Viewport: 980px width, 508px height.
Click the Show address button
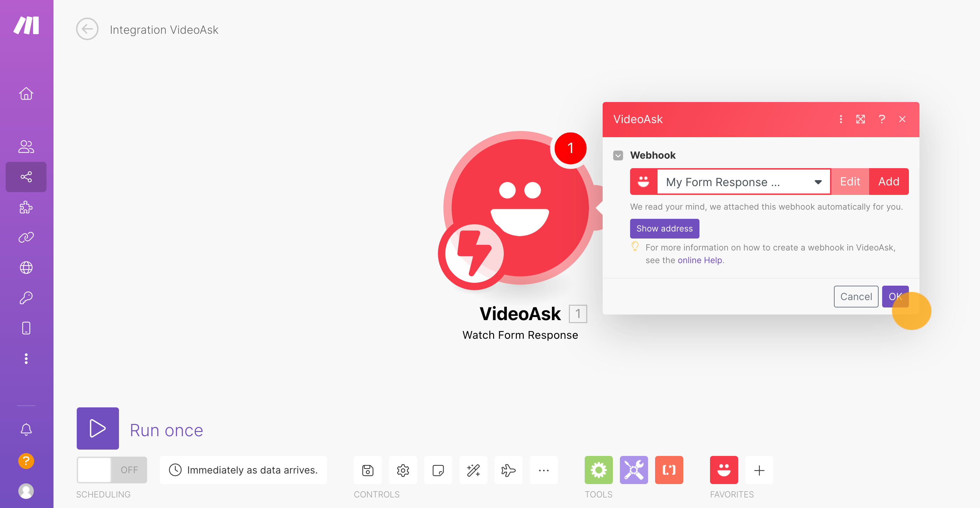(x=664, y=228)
